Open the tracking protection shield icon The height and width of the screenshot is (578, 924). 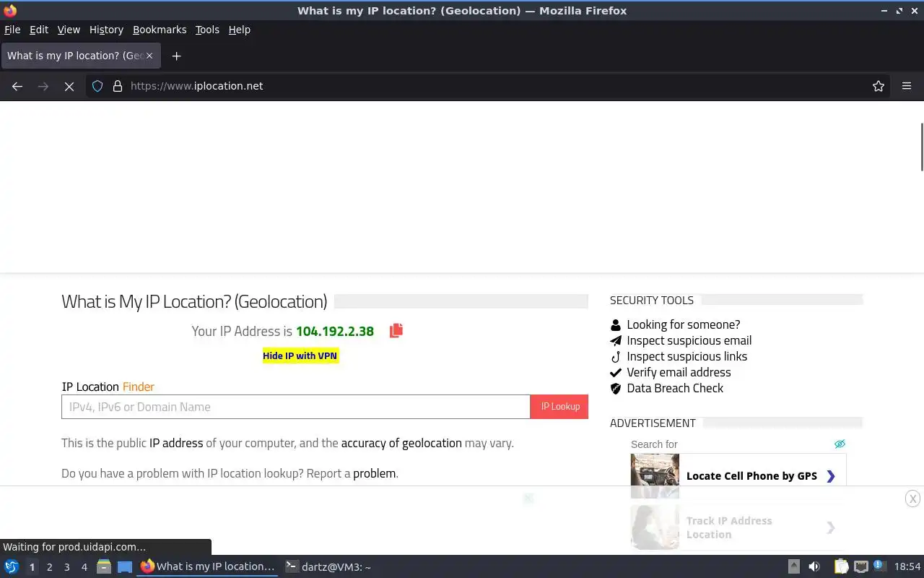(97, 86)
